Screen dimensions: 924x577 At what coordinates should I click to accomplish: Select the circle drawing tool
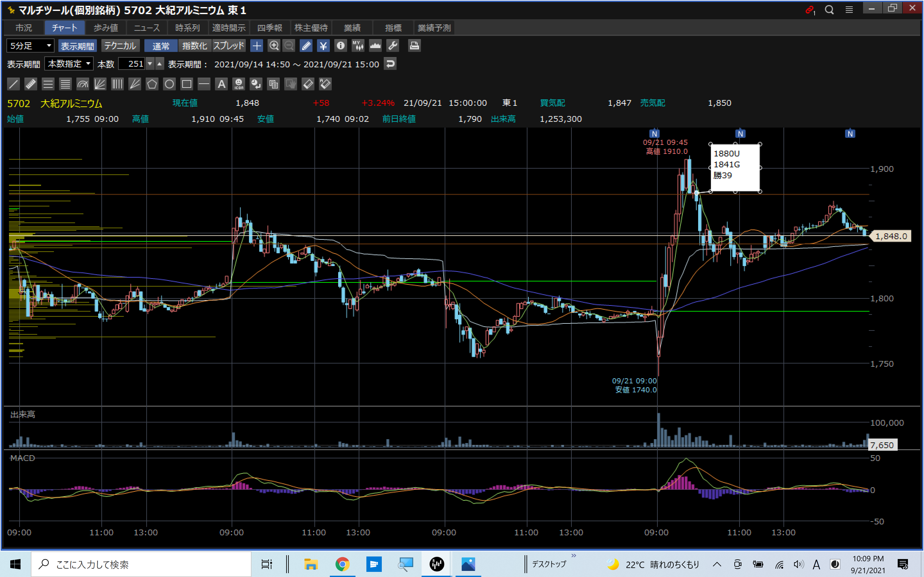169,84
